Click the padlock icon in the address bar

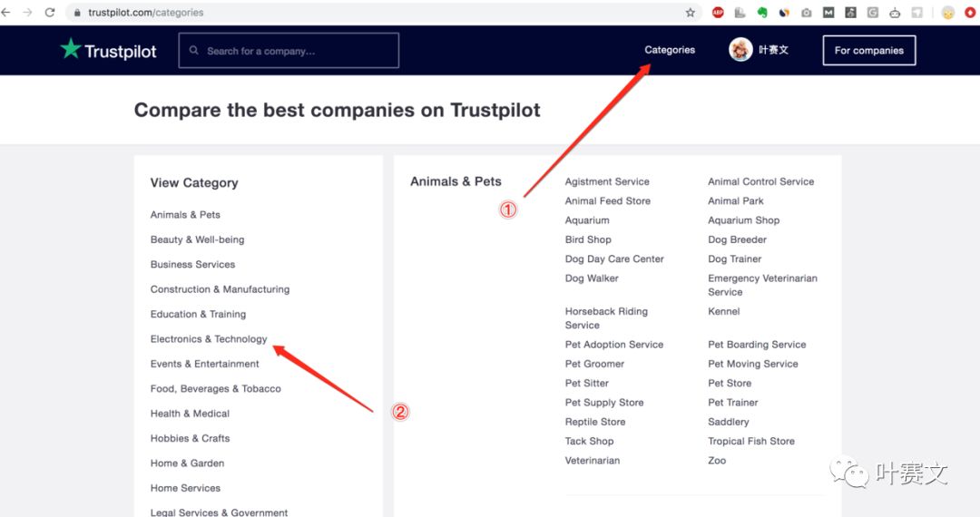[x=77, y=13]
